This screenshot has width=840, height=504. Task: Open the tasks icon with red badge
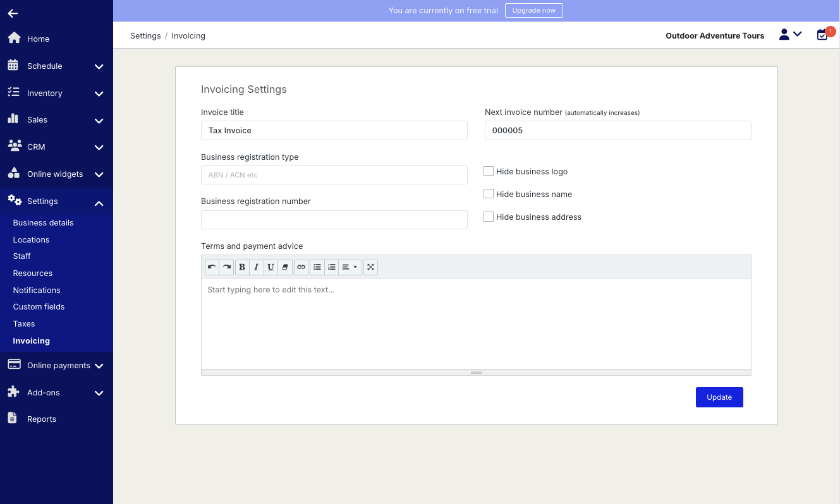coord(822,35)
